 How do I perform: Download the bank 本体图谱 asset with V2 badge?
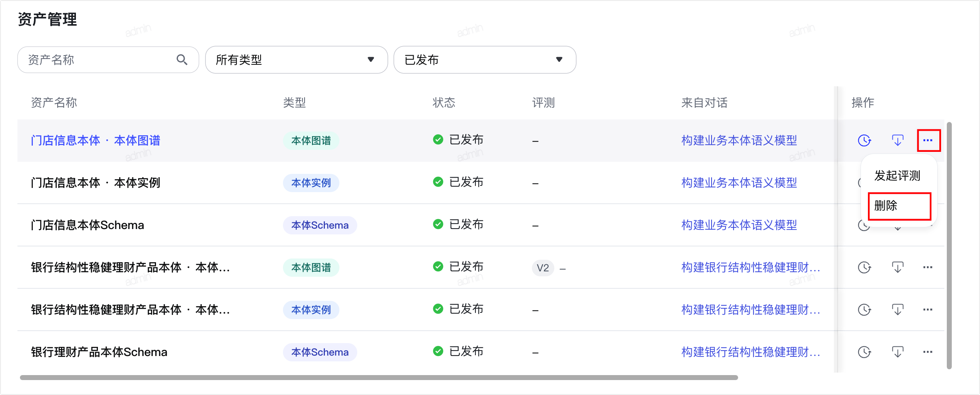(897, 268)
